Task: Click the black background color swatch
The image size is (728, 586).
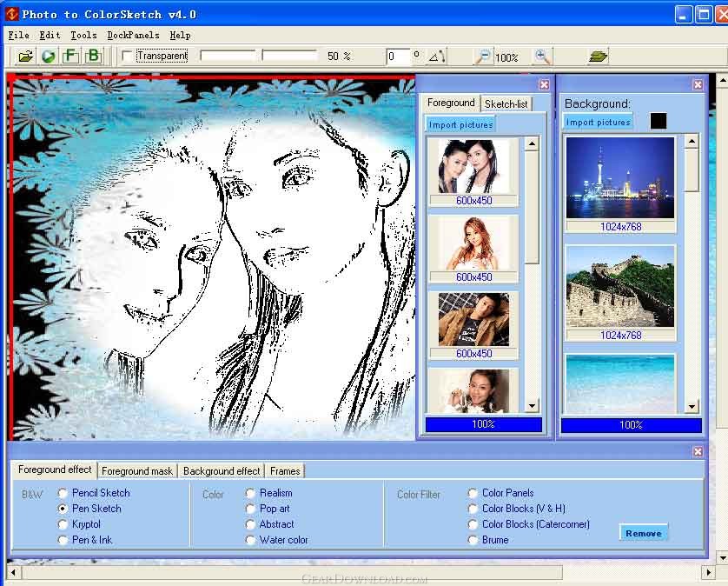Action: (659, 121)
